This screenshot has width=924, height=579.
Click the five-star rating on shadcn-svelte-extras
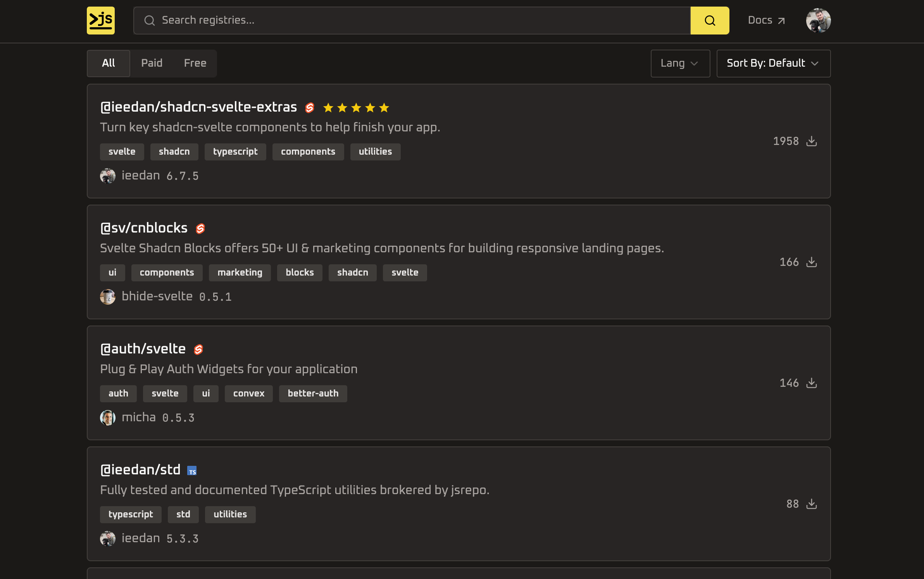(x=356, y=108)
